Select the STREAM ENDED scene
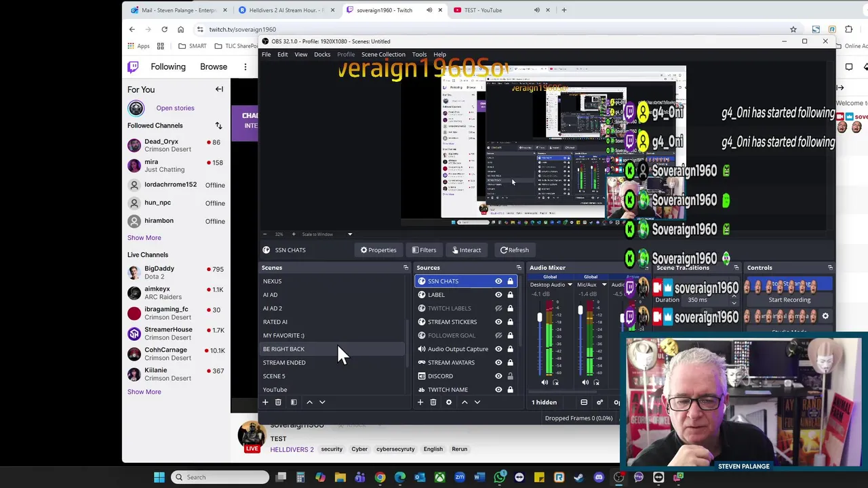Screen dimensions: 868x488 pyautogui.click(x=333, y=363)
